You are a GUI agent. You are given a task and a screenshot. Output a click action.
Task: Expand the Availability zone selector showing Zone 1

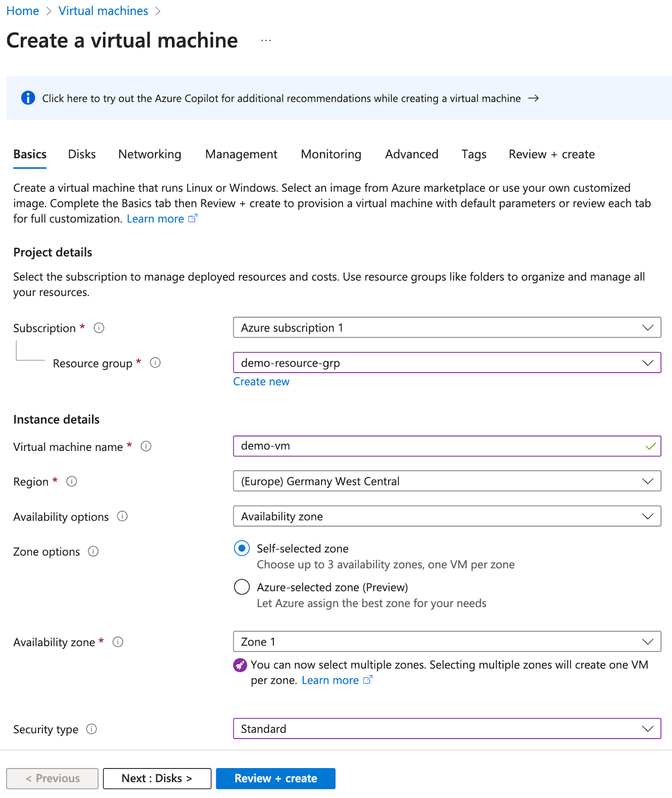click(x=648, y=642)
